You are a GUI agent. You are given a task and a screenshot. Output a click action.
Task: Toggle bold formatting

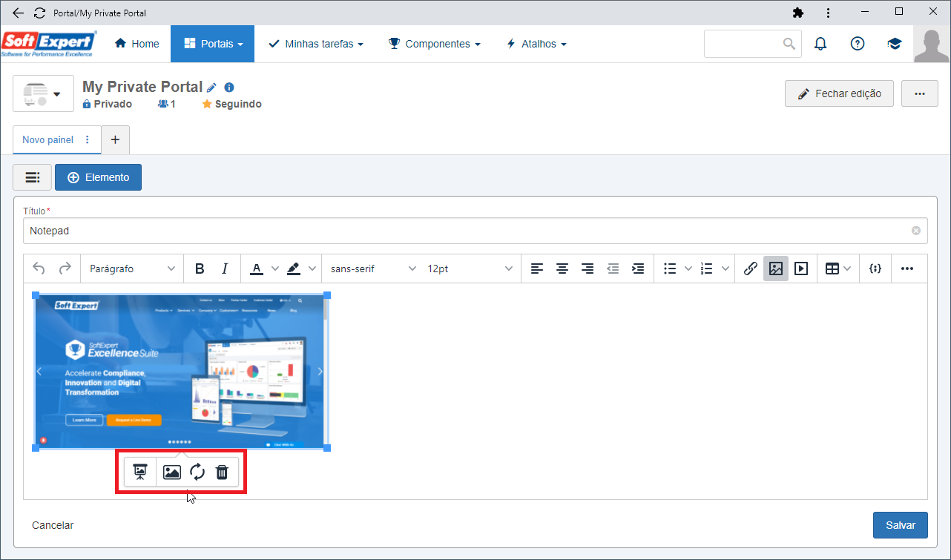click(x=200, y=269)
